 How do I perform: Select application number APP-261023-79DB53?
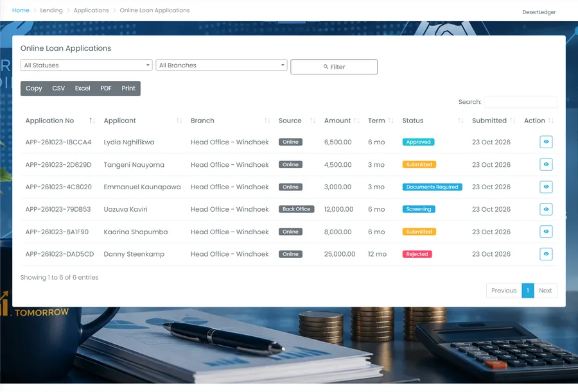point(58,209)
